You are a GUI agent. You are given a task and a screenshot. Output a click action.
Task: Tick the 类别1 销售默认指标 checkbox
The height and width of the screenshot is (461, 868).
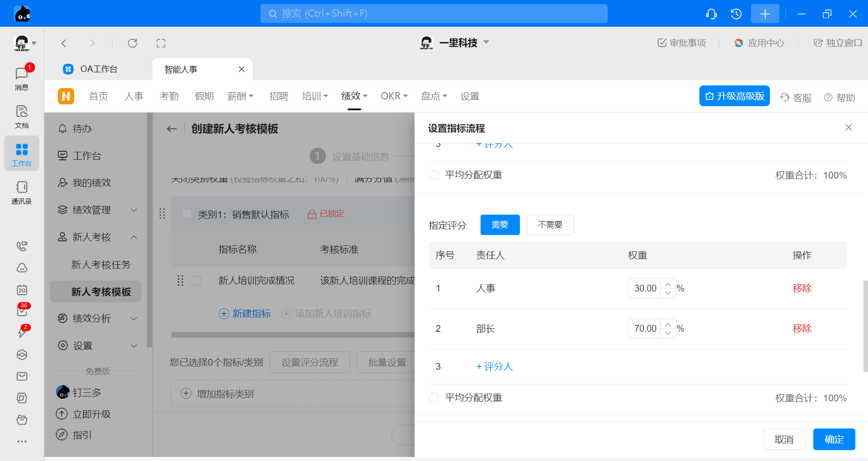[187, 214]
